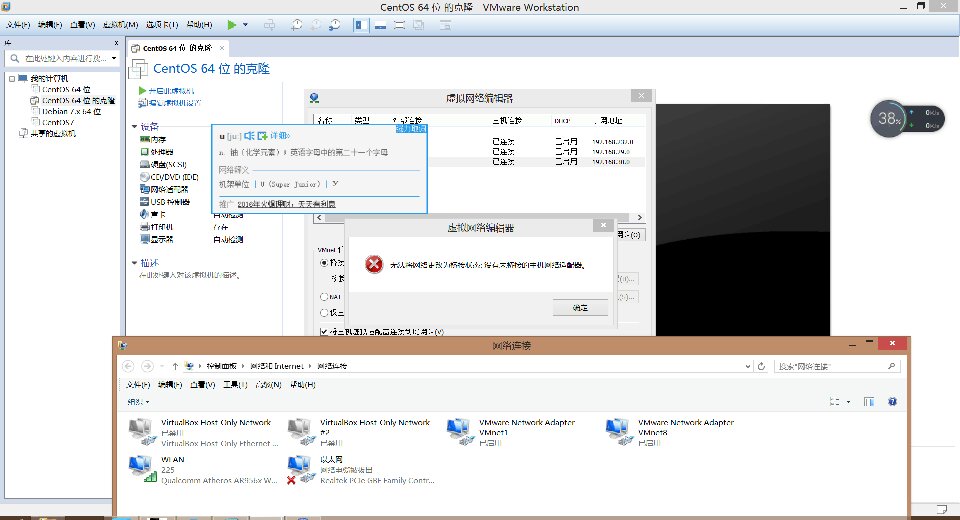Click the 开启此虚拟机 power-on link
Image resolution: width=960 pixels, height=520 pixels.
click(x=171, y=91)
